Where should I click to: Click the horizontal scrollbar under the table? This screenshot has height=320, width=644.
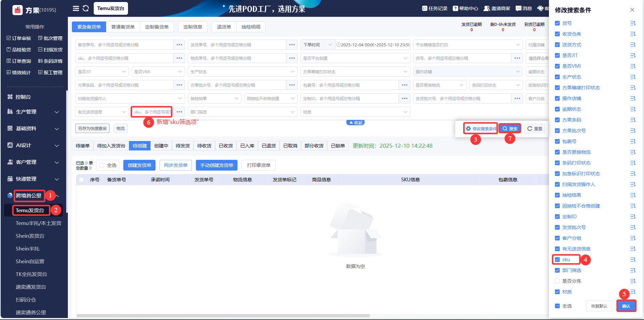223,316
